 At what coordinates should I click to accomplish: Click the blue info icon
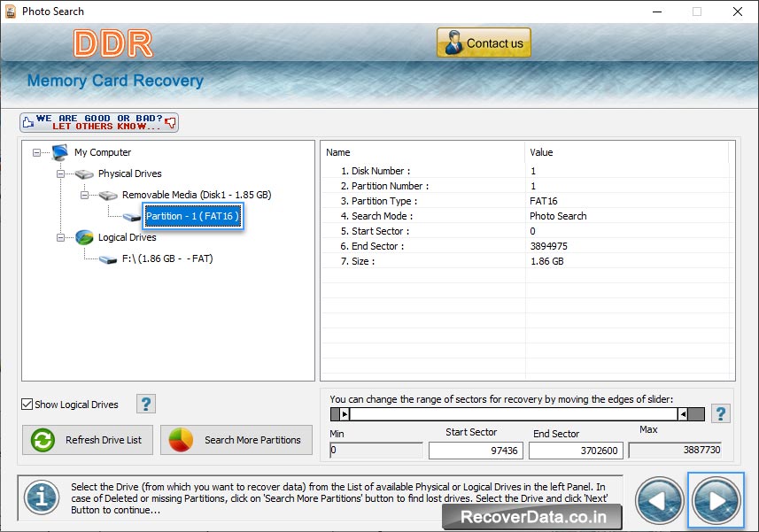[x=41, y=497]
